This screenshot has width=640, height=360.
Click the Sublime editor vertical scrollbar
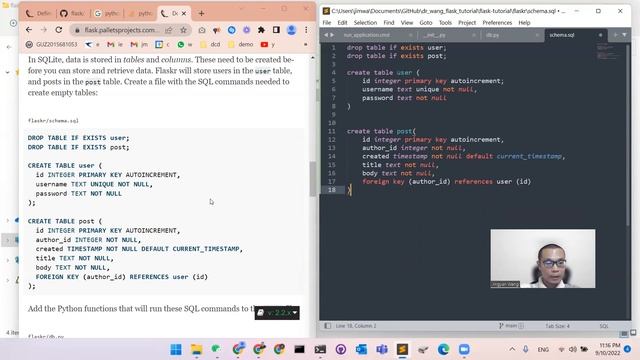628,135
